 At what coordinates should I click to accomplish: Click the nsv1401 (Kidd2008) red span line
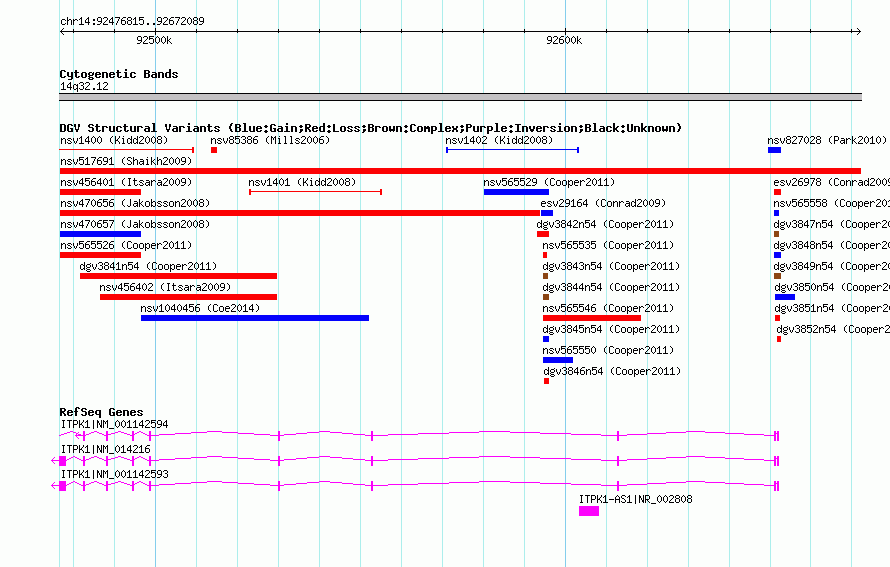point(315,192)
